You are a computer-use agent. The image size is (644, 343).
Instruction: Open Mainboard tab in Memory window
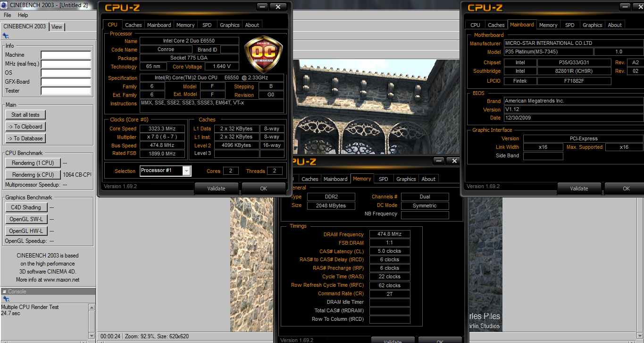(335, 179)
